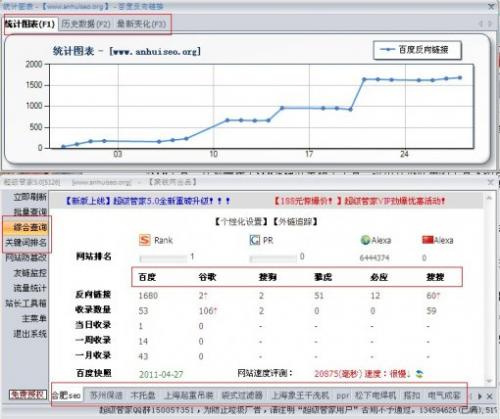The width and height of the screenshot is (500, 419).
Task: Click Baidu backlink count 1680
Action: (148, 295)
